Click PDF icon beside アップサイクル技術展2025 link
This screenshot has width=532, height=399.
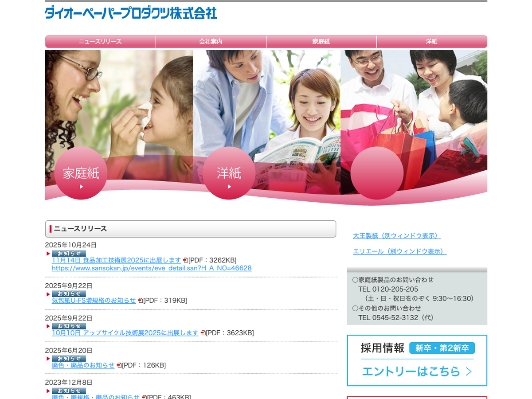203,333
